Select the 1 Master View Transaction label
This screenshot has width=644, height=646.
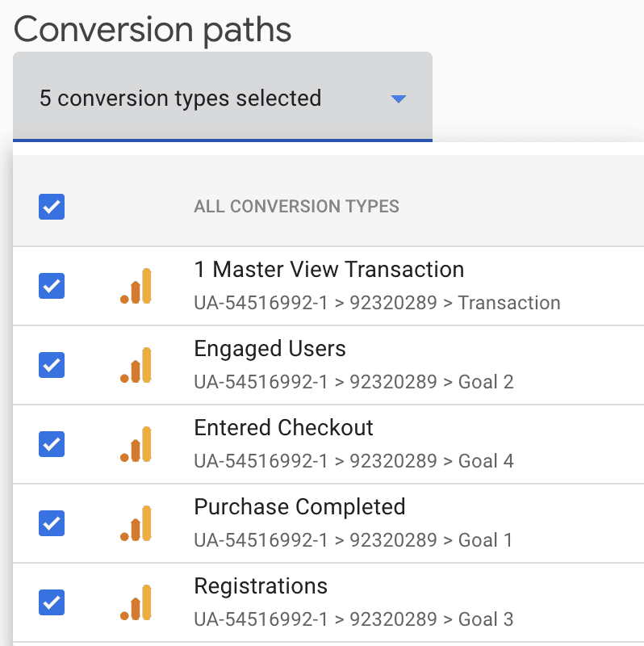[328, 269]
